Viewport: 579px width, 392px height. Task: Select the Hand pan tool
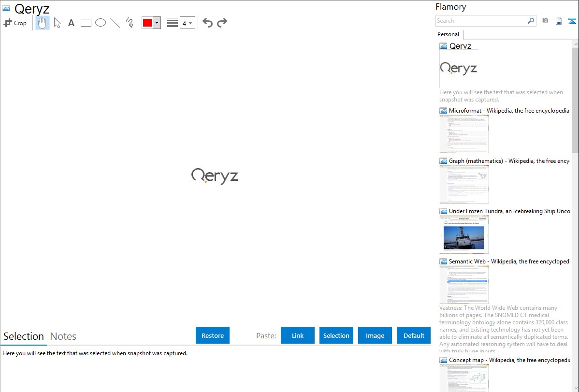tap(42, 23)
